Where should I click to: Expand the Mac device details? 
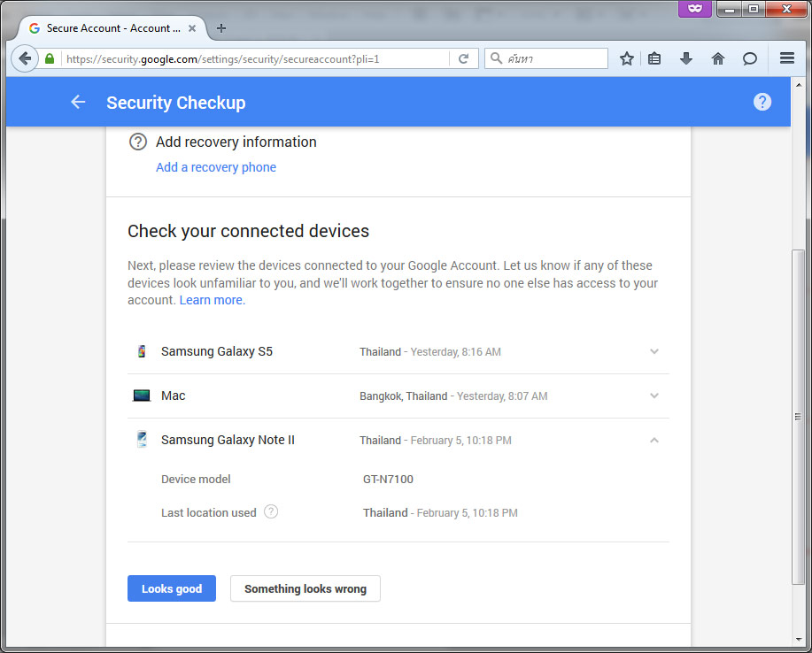point(654,396)
